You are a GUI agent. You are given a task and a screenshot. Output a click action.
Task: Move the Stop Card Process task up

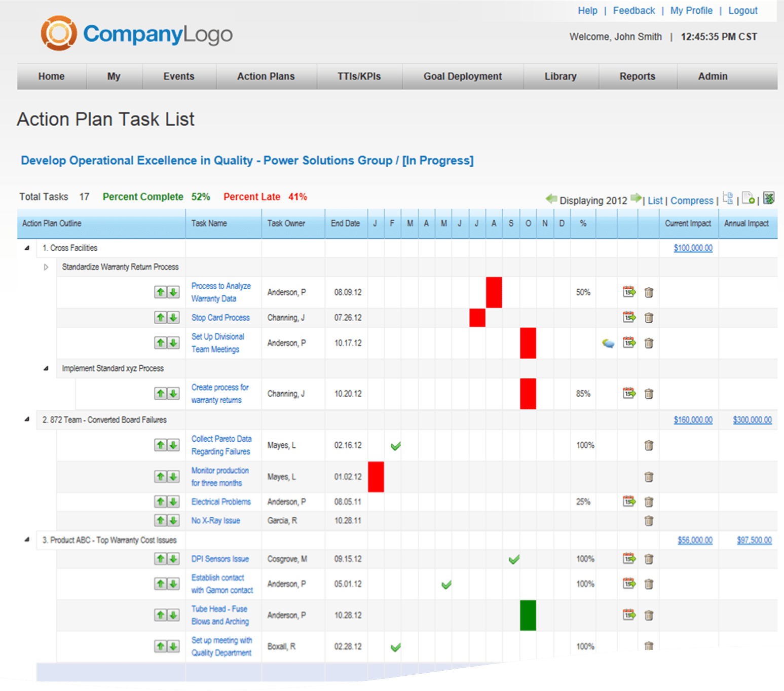tap(160, 318)
